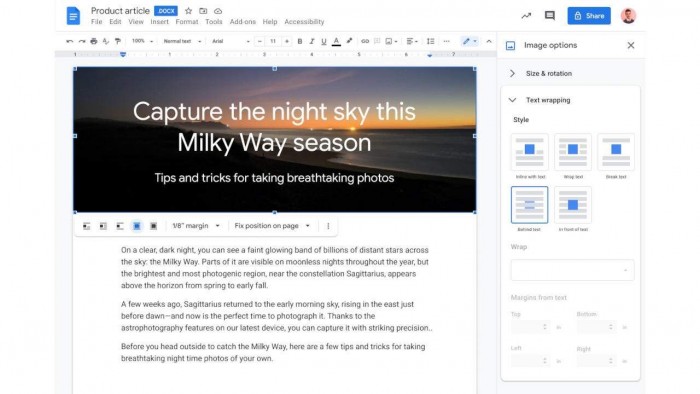Click the print icon

coord(93,41)
